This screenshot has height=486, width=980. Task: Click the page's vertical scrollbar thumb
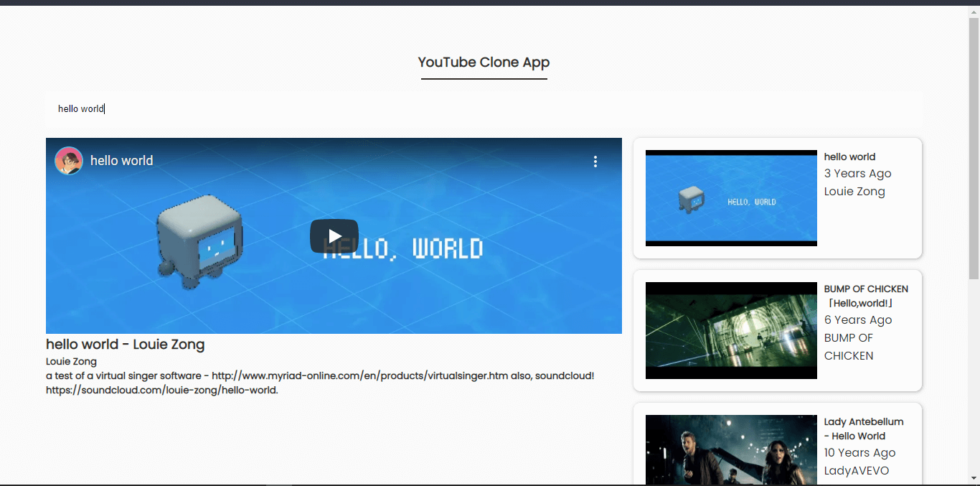click(974, 148)
